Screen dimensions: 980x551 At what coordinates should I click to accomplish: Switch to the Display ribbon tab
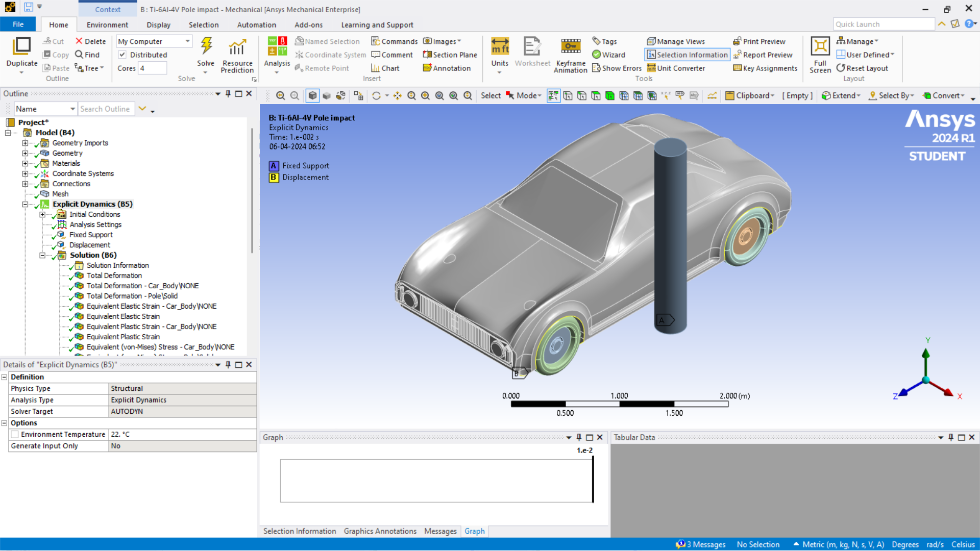[x=158, y=24]
